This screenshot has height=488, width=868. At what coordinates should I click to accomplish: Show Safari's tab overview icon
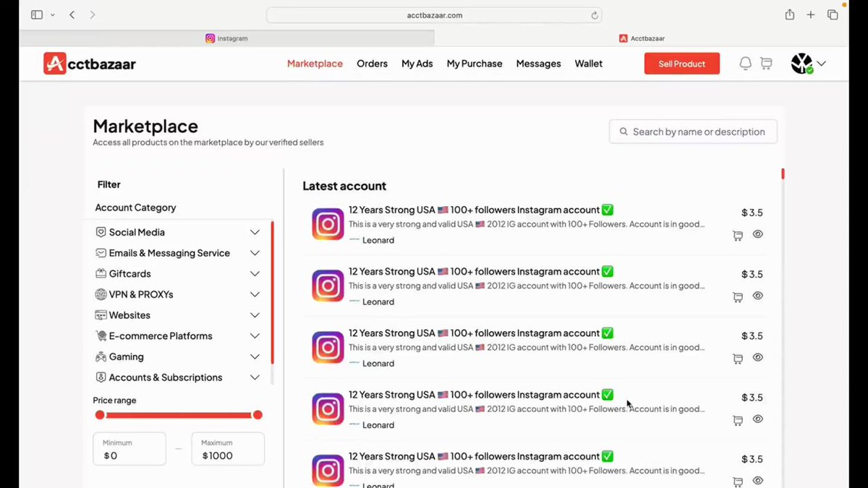click(x=833, y=14)
